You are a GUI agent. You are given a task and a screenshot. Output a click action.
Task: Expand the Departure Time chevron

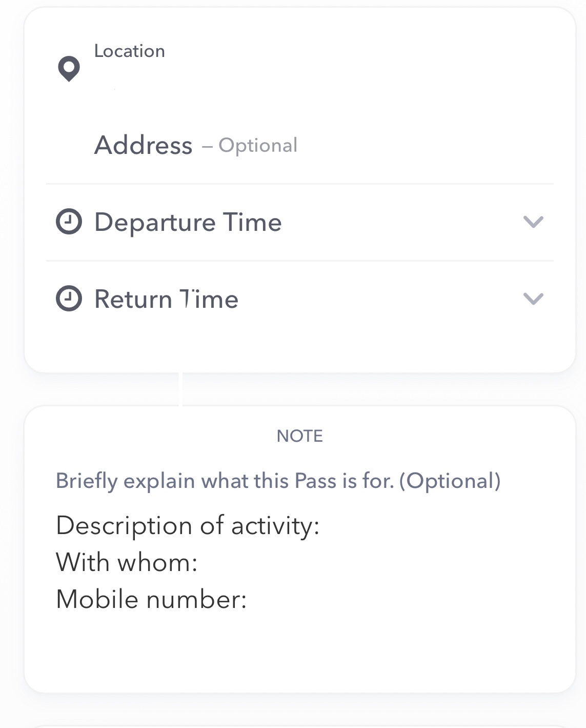(533, 222)
